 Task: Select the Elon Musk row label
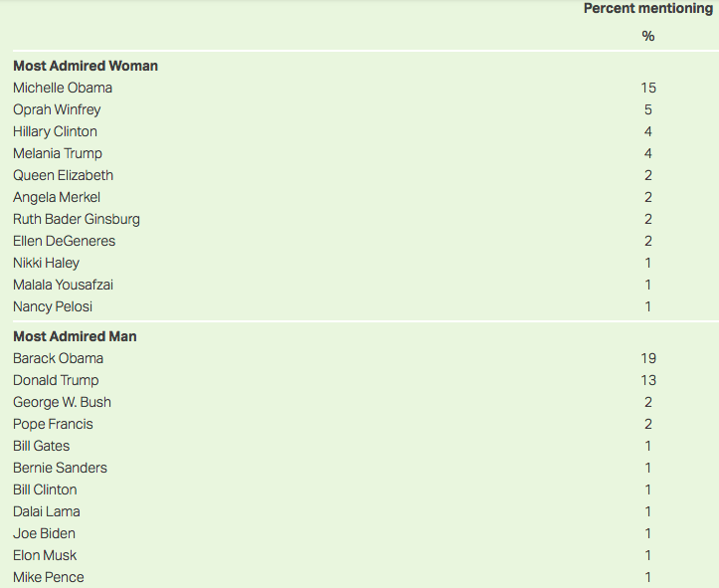pos(45,555)
